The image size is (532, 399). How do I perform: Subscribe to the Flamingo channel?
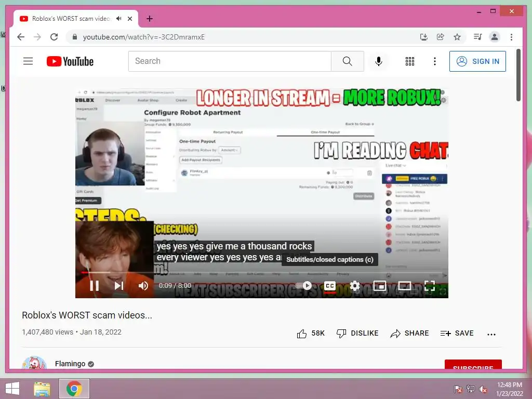tap(473, 365)
